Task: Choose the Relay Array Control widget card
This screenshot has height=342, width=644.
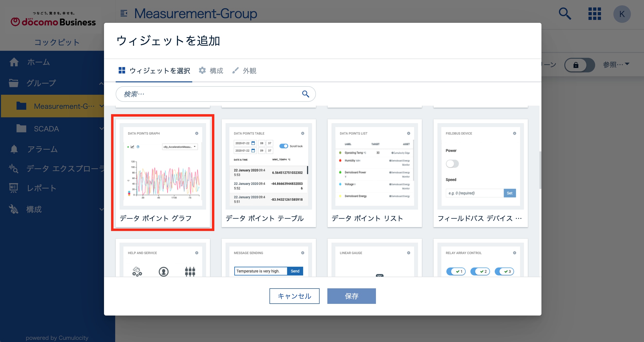Action: [480, 257]
